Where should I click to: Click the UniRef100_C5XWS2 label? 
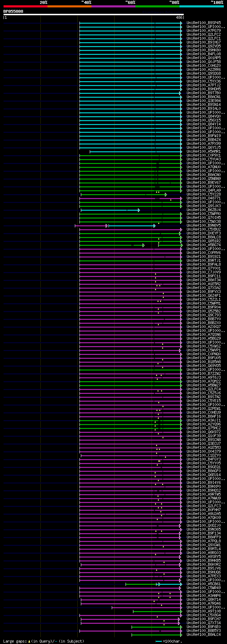(204, 346)
